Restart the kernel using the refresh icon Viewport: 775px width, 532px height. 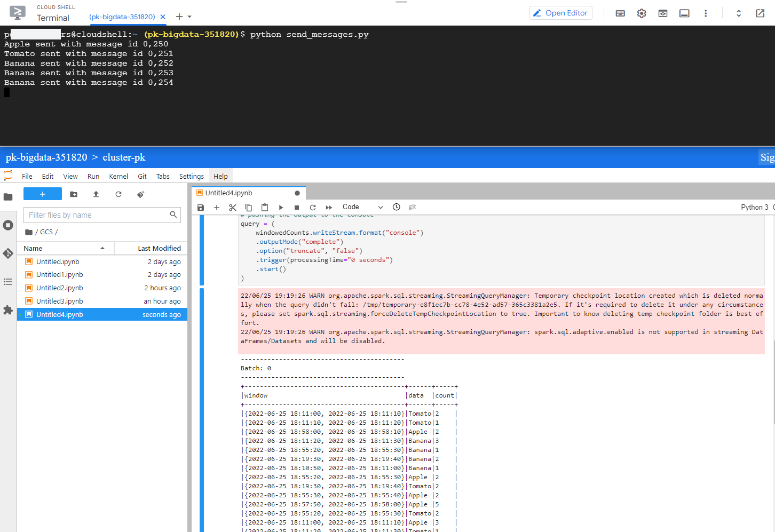(313, 207)
